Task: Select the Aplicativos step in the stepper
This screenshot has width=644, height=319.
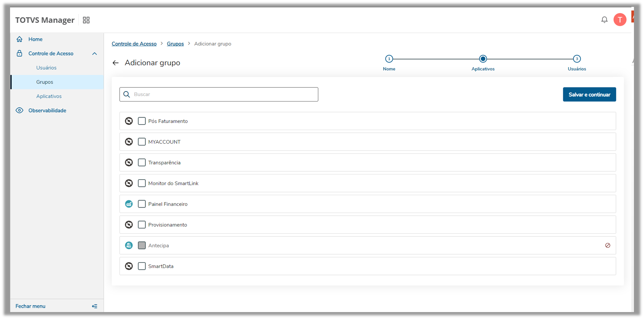Action: tap(483, 59)
